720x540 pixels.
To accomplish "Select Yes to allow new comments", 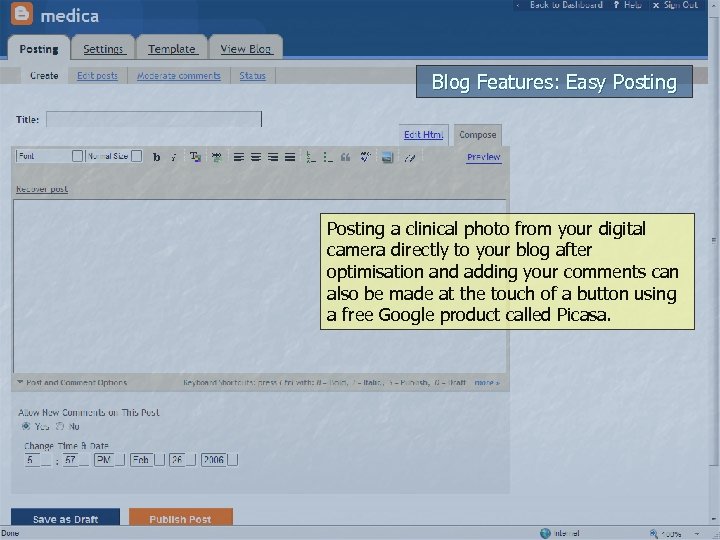I will 26,426.
